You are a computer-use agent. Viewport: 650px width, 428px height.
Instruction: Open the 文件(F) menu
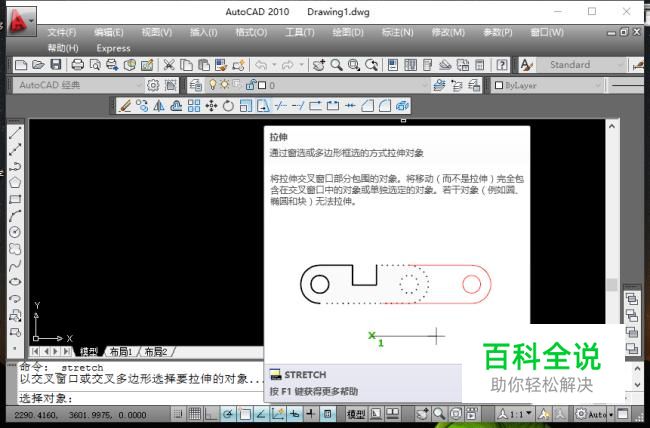[x=61, y=32]
